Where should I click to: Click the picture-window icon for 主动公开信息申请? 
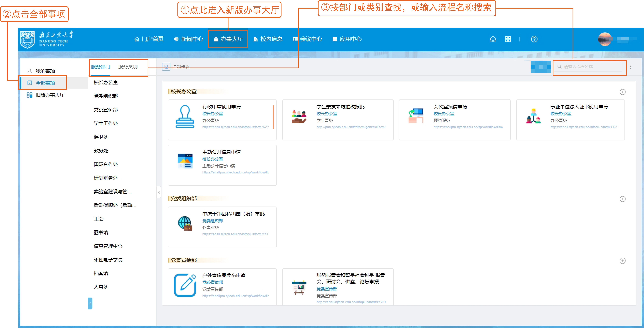coord(185,161)
